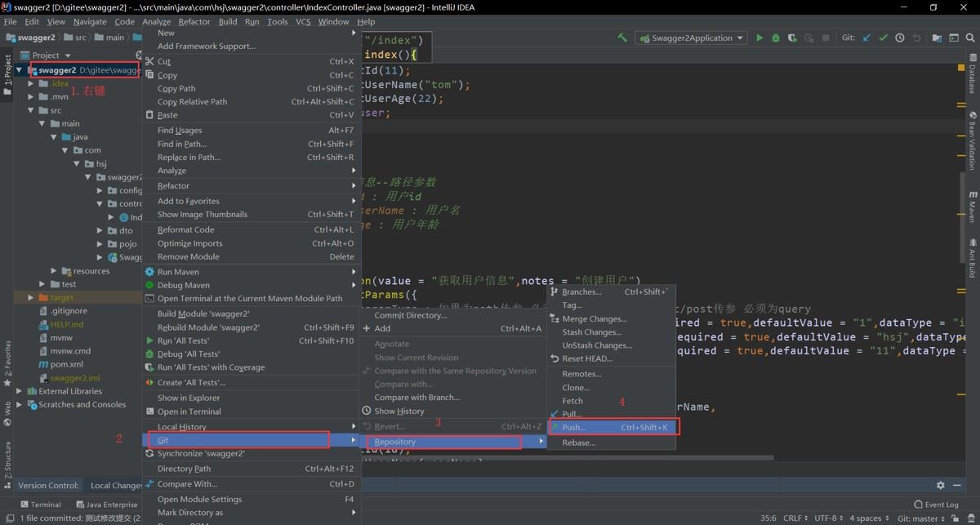Select Push in Repository submenu
Viewport: 980px width, 525px height.
573,427
